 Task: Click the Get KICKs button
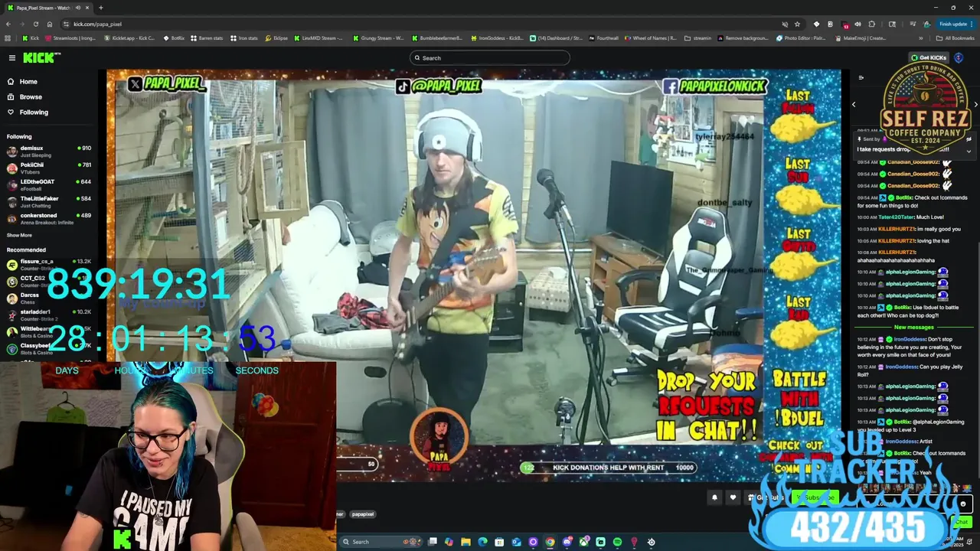coord(929,57)
